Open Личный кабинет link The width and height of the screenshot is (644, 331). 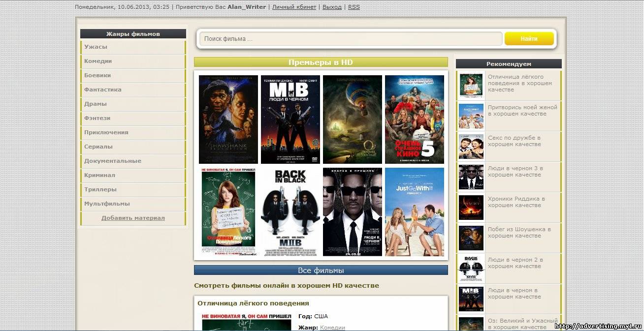pyautogui.click(x=294, y=7)
